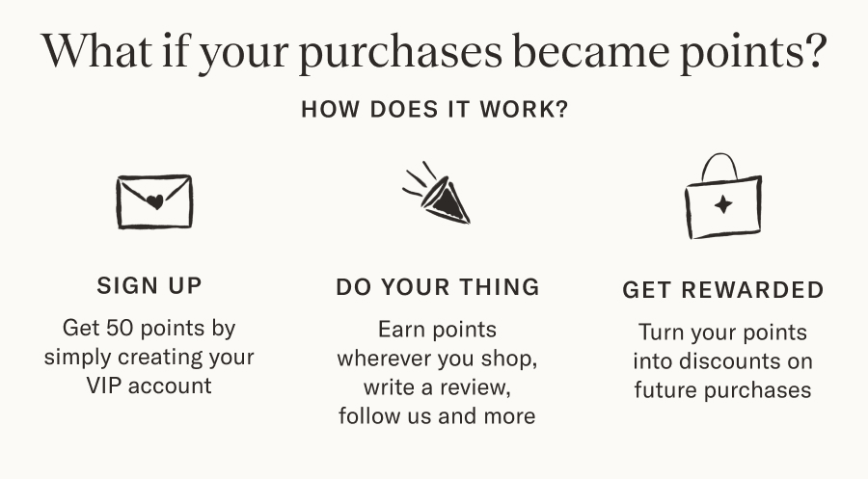Screen dimensions: 868x479
Task: Click the 'future purchases' text line
Action: point(723,390)
